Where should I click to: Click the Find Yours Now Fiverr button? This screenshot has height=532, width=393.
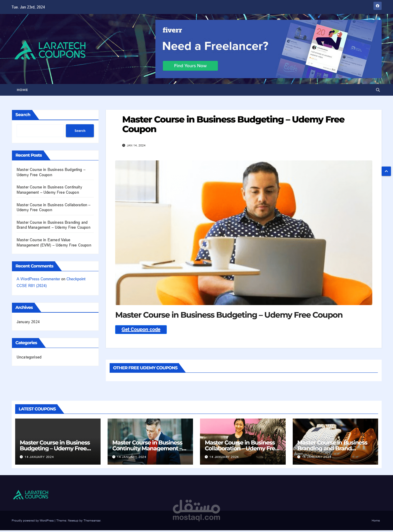(x=190, y=66)
